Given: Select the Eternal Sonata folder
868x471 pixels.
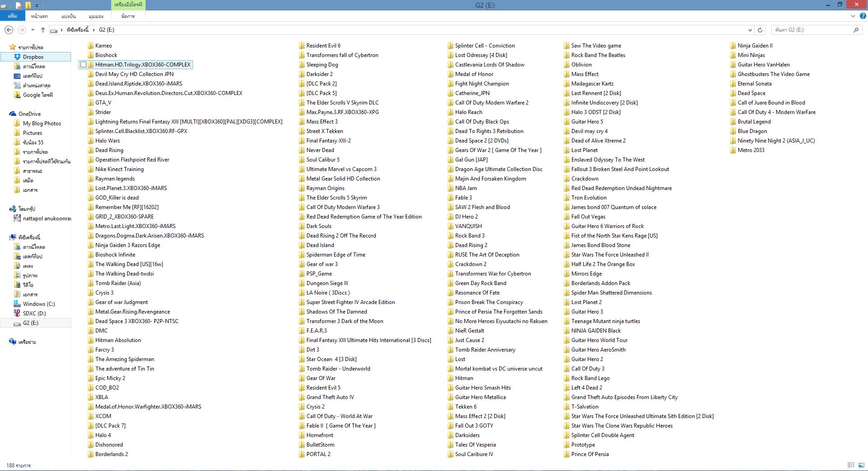Looking at the screenshot, I should (x=755, y=84).
